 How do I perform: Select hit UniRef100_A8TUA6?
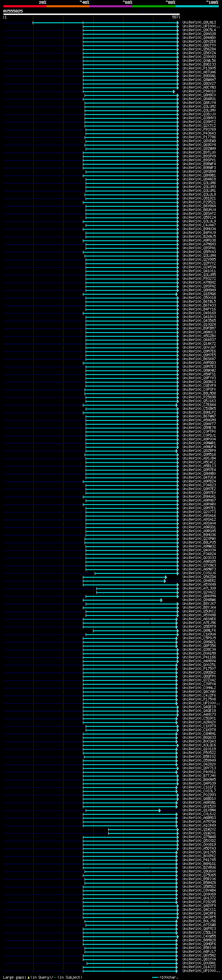tap(199, 72)
